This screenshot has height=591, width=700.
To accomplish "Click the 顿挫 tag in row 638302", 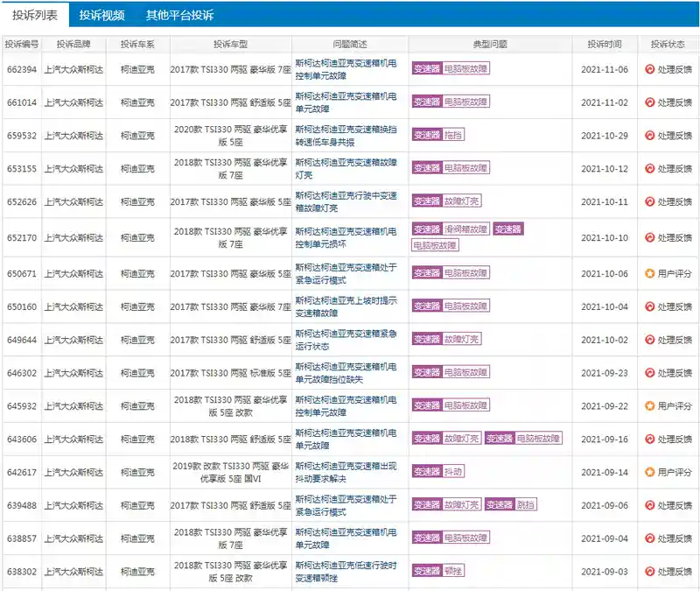I will (x=453, y=571).
